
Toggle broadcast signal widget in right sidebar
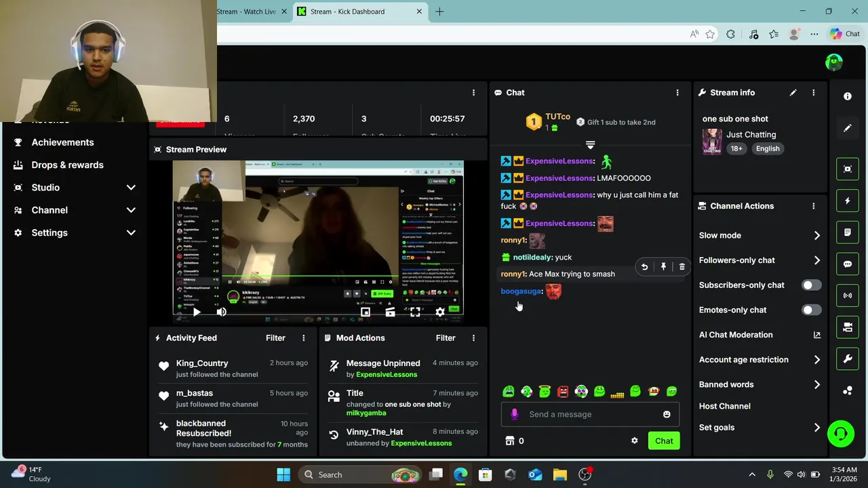pyautogui.click(x=848, y=296)
